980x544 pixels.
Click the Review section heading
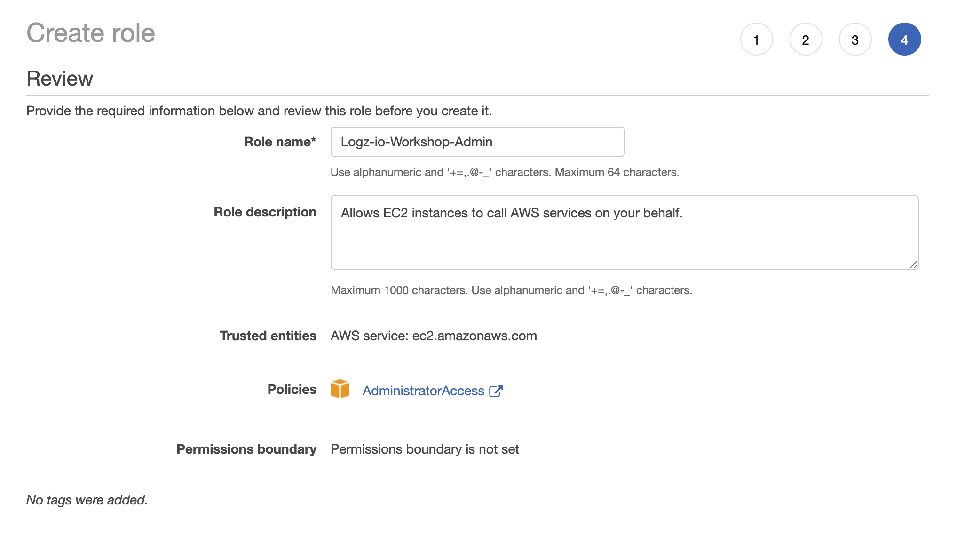point(60,79)
